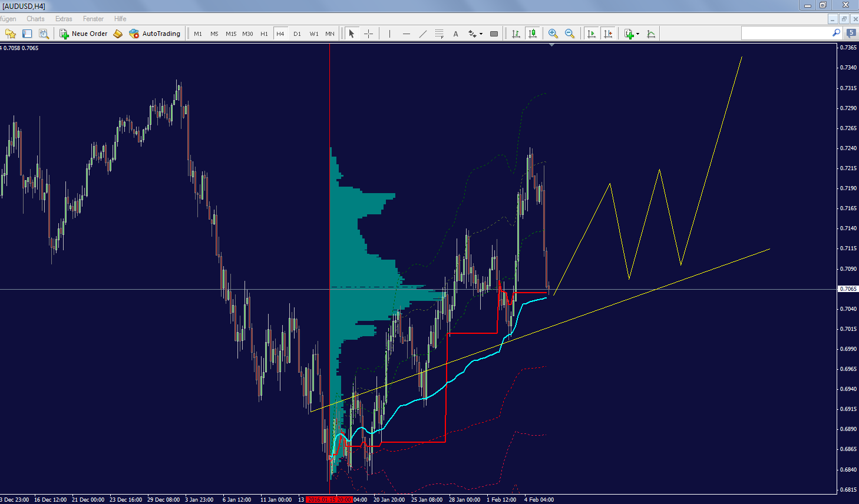This screenshot has height=504, width=859.
Task: Click the current price label 0.7065
Action: click(848, 289)
